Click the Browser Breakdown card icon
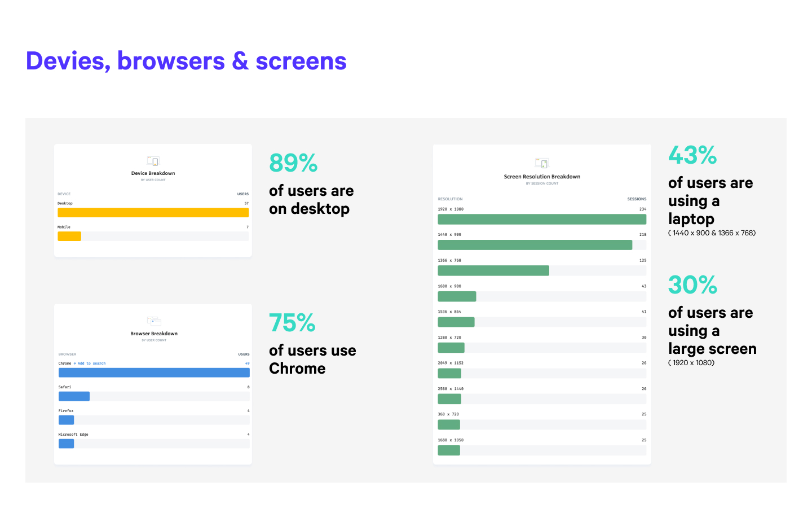The width and height of the screenshot is (812, 508). click(x=154, y=321)
